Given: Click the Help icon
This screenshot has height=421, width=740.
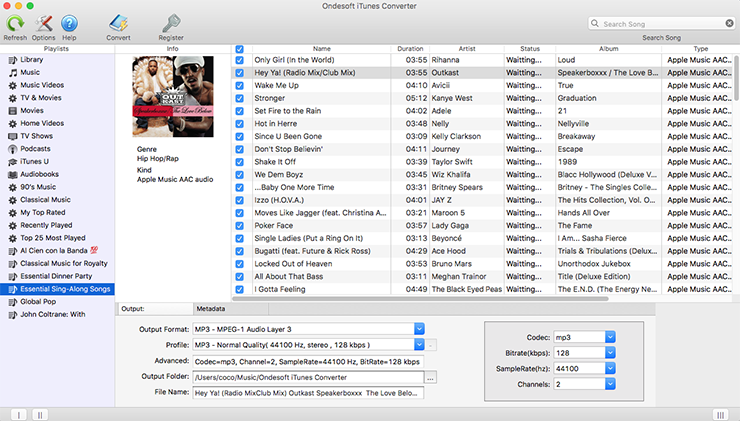Looking at the screenshot, I should coord(69,22).
